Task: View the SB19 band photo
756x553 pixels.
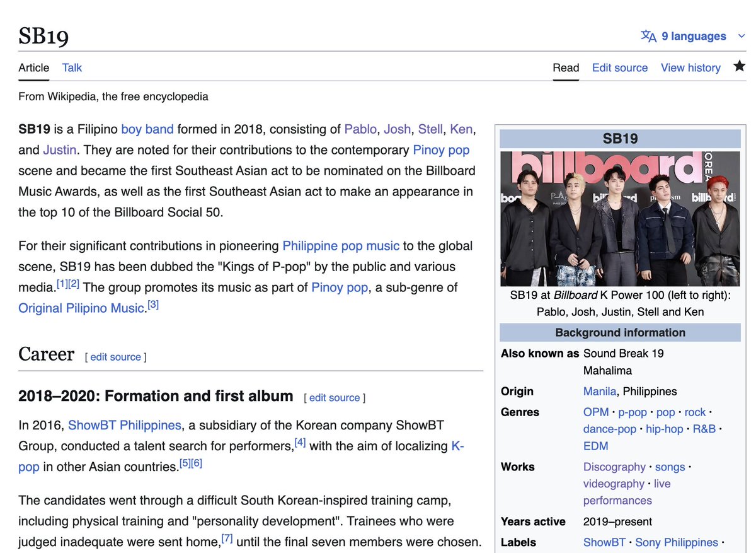Action: 620,218
